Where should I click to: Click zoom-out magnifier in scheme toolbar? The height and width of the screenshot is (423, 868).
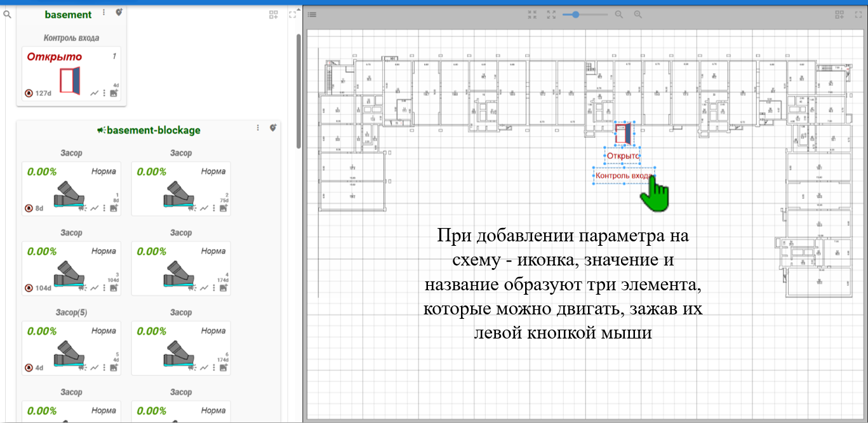click(x=619, y=14)
